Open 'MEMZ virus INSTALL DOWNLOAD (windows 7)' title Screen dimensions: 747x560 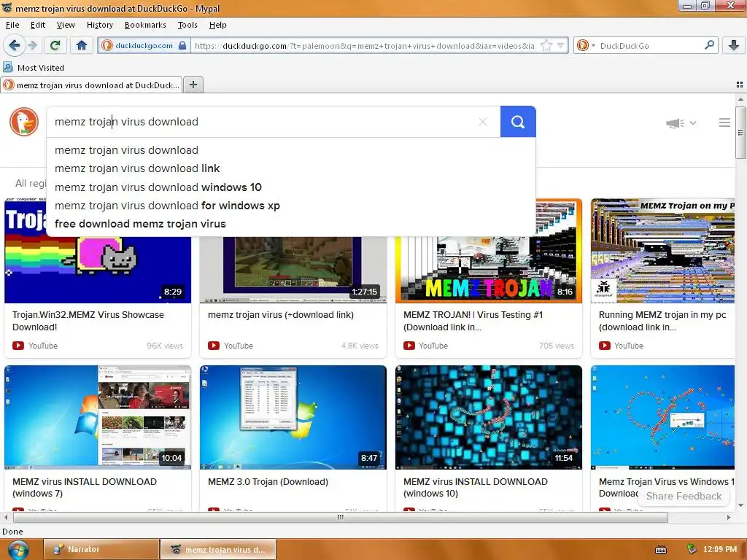[85, 488]
